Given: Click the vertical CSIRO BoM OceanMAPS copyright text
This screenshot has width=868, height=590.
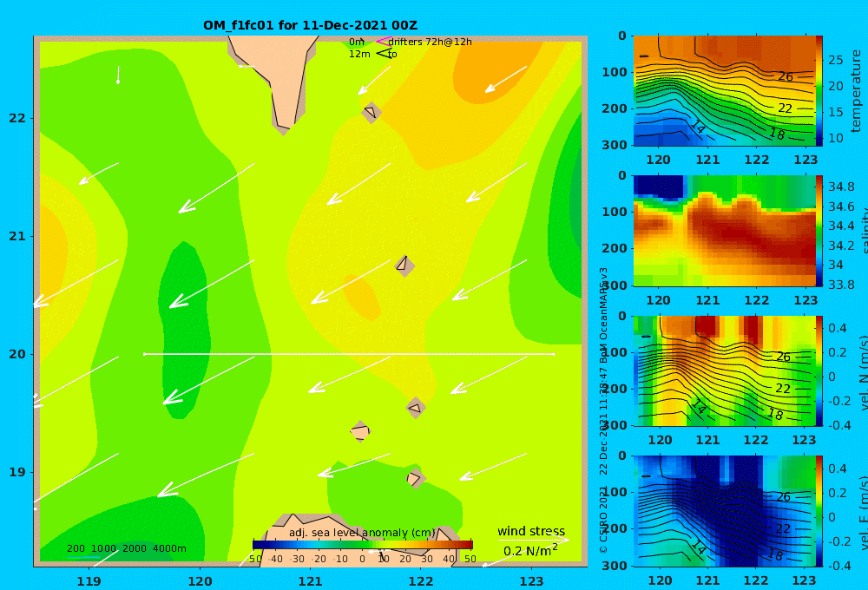Looking at the screenshot, I should coord(604,410).
